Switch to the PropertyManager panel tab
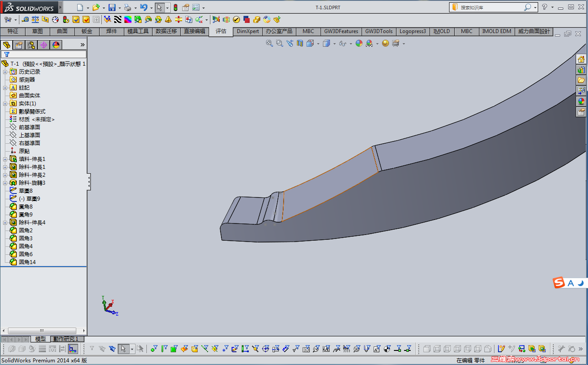This screenshot has width=588, height=365. [19, 45]
